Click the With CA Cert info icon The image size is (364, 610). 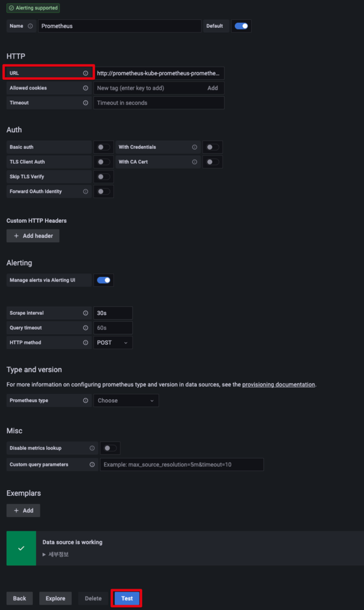(x=194, y=162)
